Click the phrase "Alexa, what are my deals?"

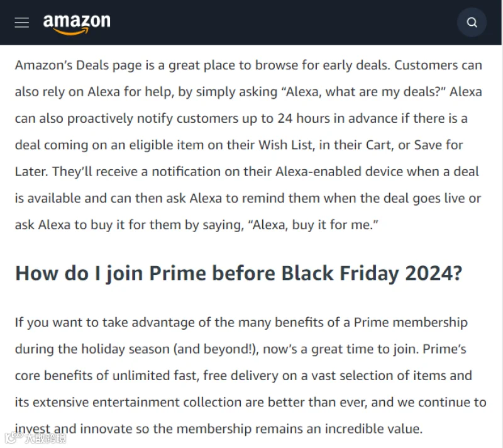[364, 92]
